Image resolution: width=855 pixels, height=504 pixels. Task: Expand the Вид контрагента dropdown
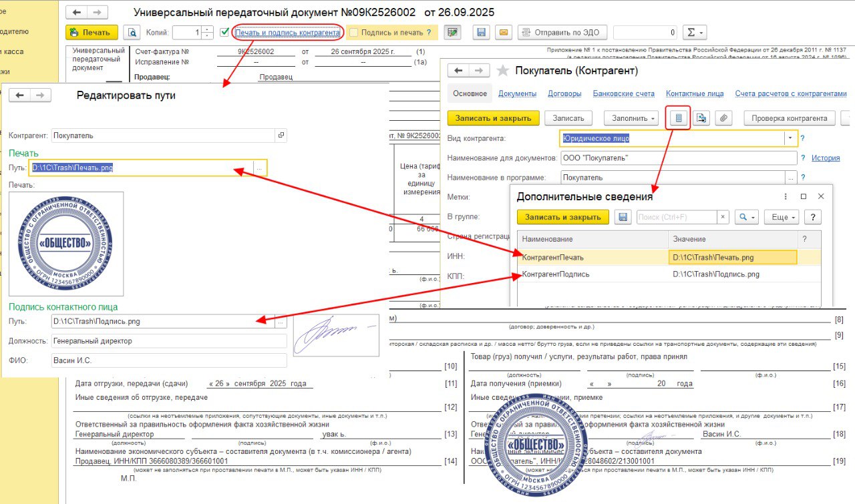pyautogui.click(x=790, y=138)
